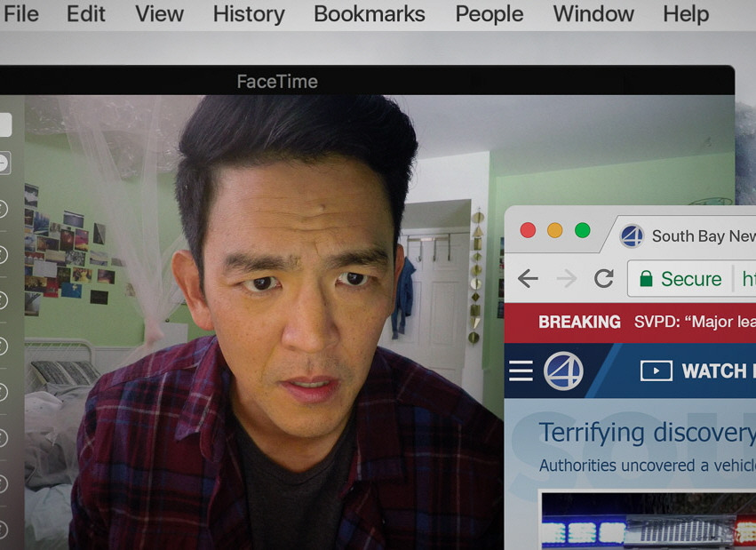Open the police lights news thumbnail
The height and width of the screenshot is (550, 756).
(x=649, y=521)
